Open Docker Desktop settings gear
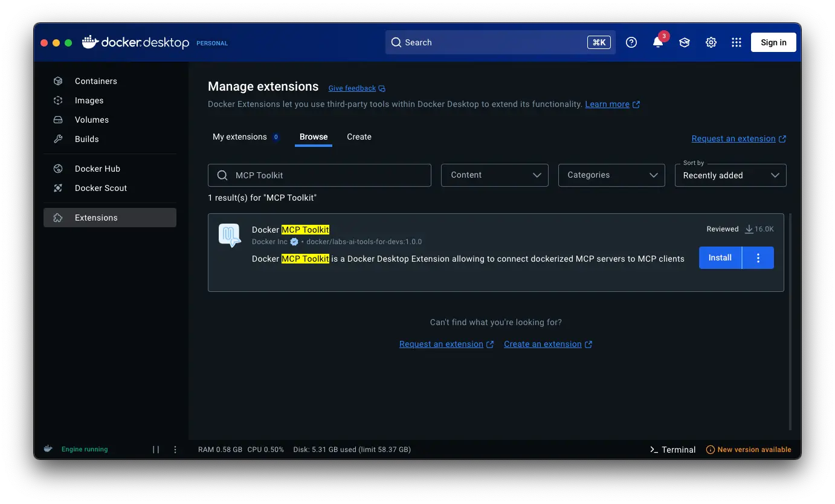Image resolution: width=835 pixels, height=504 pixels. coord(711,42)
